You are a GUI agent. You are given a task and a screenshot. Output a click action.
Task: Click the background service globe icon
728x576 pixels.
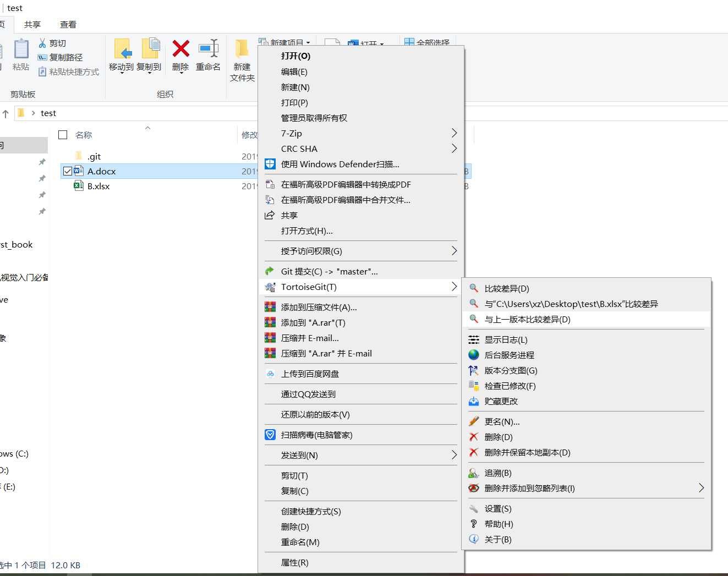[474, 355]
